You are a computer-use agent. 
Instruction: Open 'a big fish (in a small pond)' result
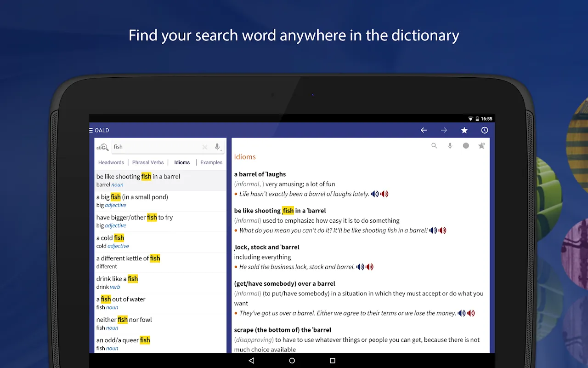pos(160,201)
